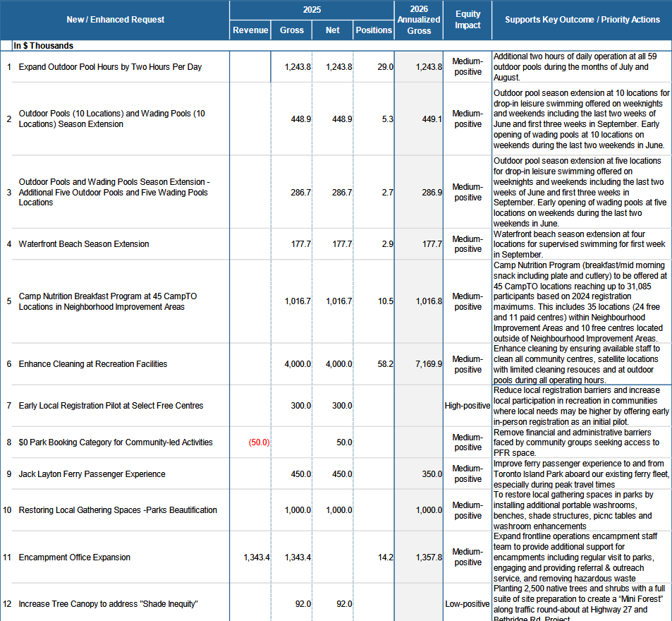Screen dimensions: 672x621
Task: Click the Gross column header under 2025
Action: point(291,30)
